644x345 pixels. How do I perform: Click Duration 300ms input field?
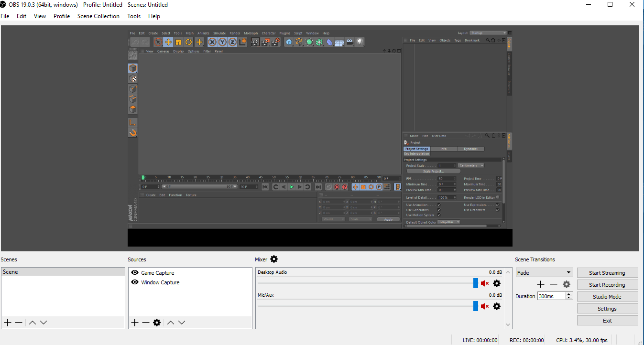[551, 296]
